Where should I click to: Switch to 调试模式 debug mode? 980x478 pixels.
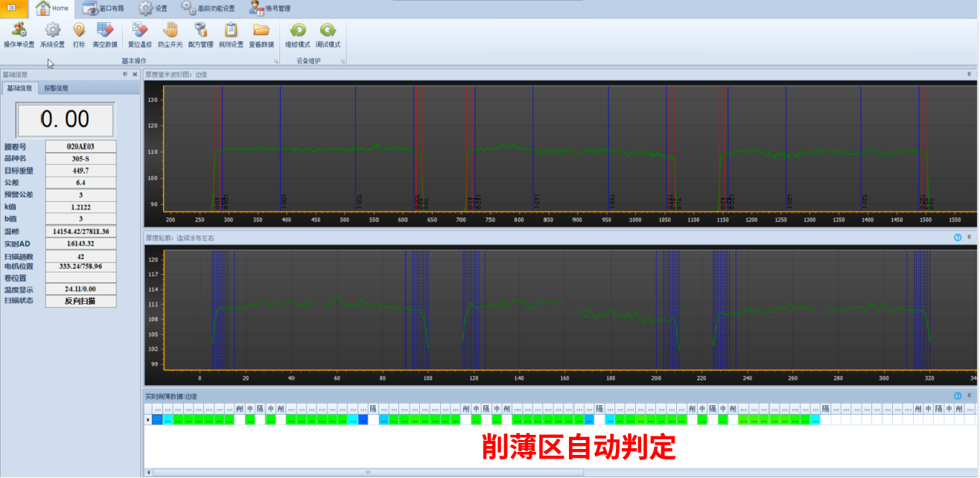coord(328,35)
